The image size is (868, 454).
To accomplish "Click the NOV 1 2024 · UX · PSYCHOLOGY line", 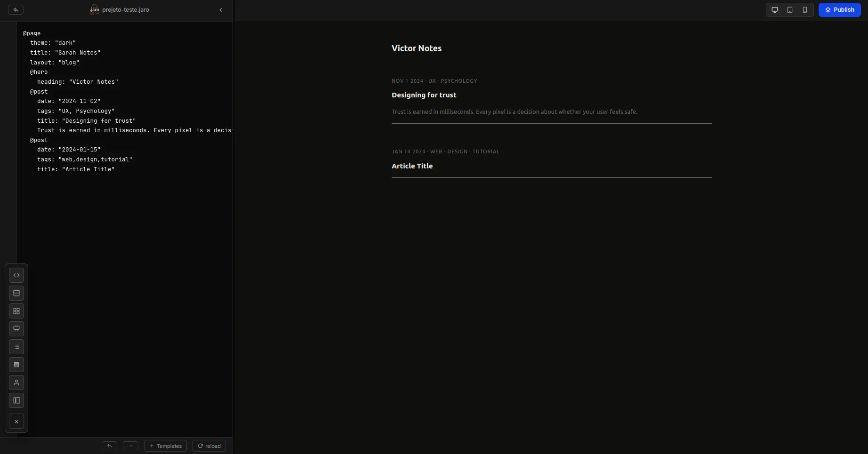I will [x=434, y=81].
